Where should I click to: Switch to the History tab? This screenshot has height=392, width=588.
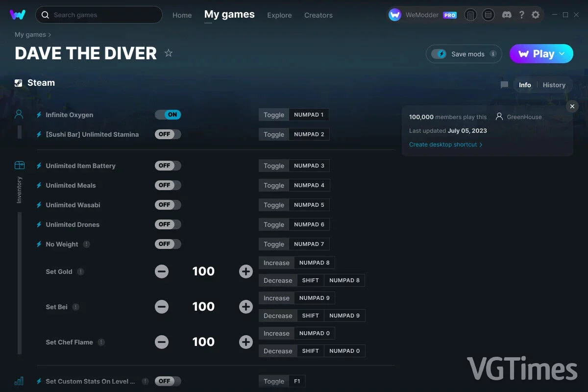click(x=554, y=85)
